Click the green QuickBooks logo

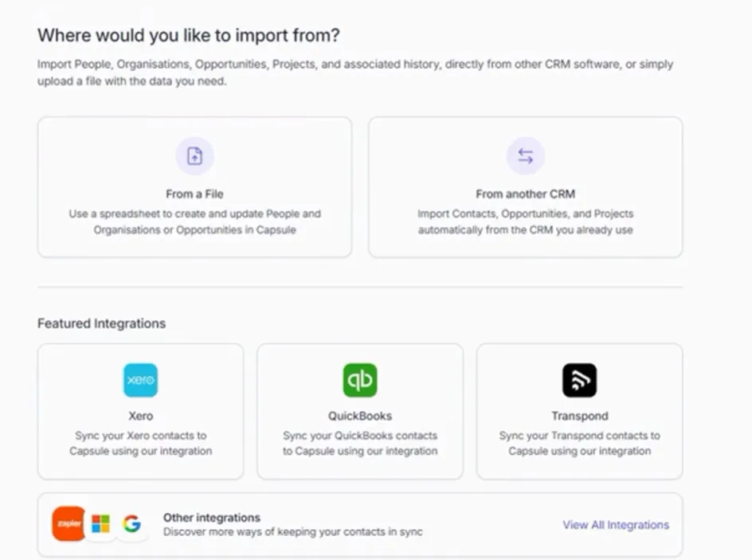tap(360, 381)
